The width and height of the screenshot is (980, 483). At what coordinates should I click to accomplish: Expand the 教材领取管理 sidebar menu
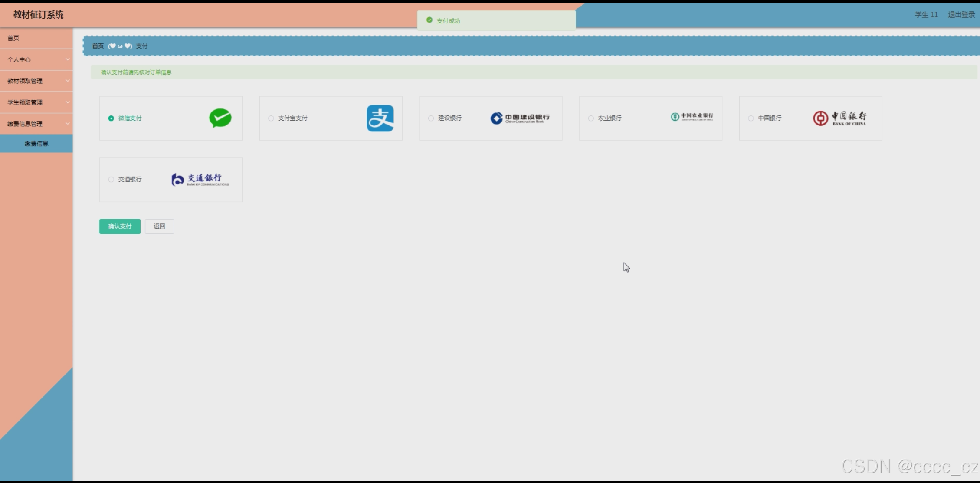pyautogui.click(x=36, y=81)
